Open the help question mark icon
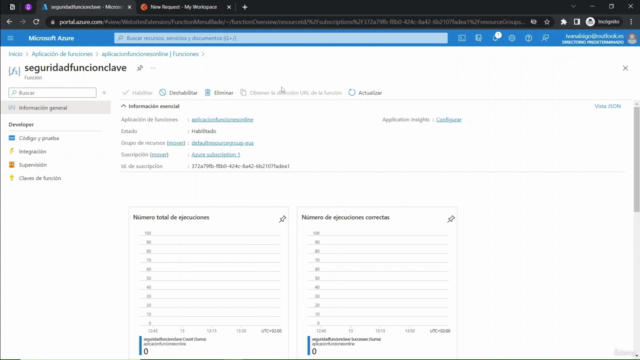This screenshot has height=360, width=640. click(x=529, y=38)
